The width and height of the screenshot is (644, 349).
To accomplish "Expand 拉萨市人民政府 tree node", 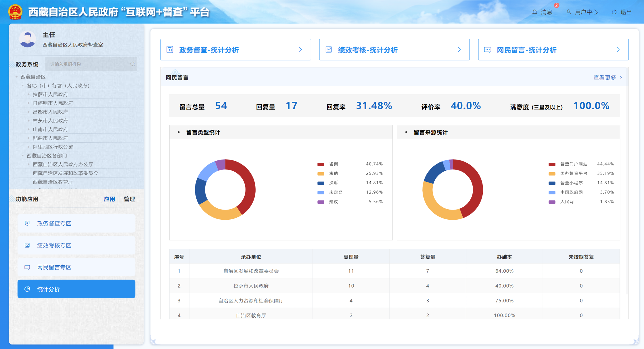I will [29, 94].
